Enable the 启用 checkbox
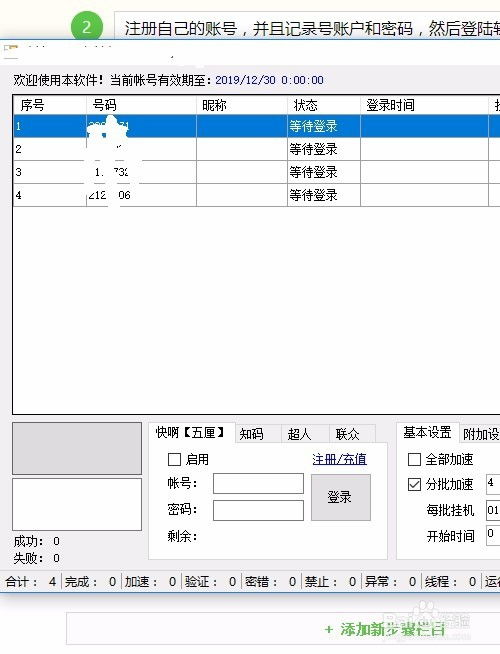500x654 pixels. click(x=174, y=460)
